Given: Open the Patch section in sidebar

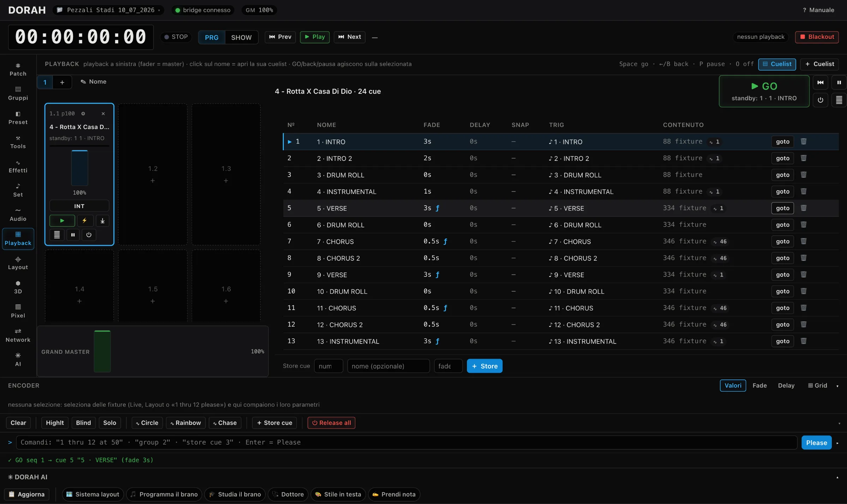Looking at the screenshot, I should 18,69.
